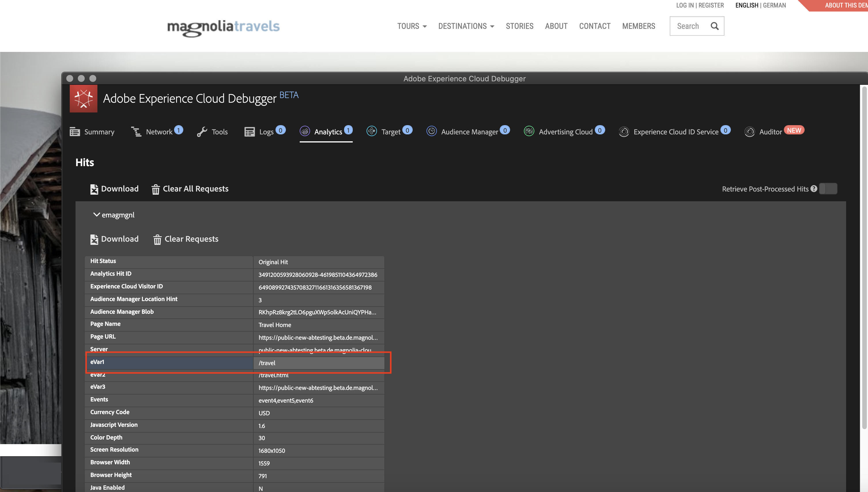Click the Adobe Experience Cloud Debugger logo icon
Screen dimensions: 868x492
[83, 98]
